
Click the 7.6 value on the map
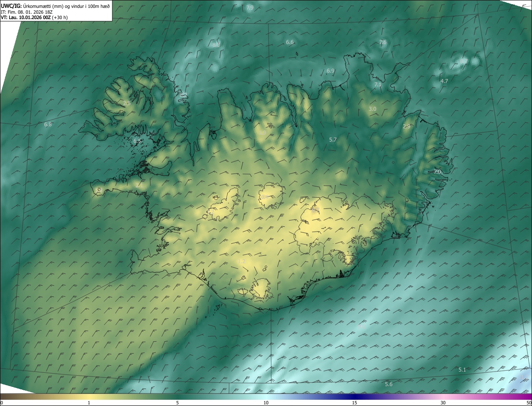coord(383,42)
